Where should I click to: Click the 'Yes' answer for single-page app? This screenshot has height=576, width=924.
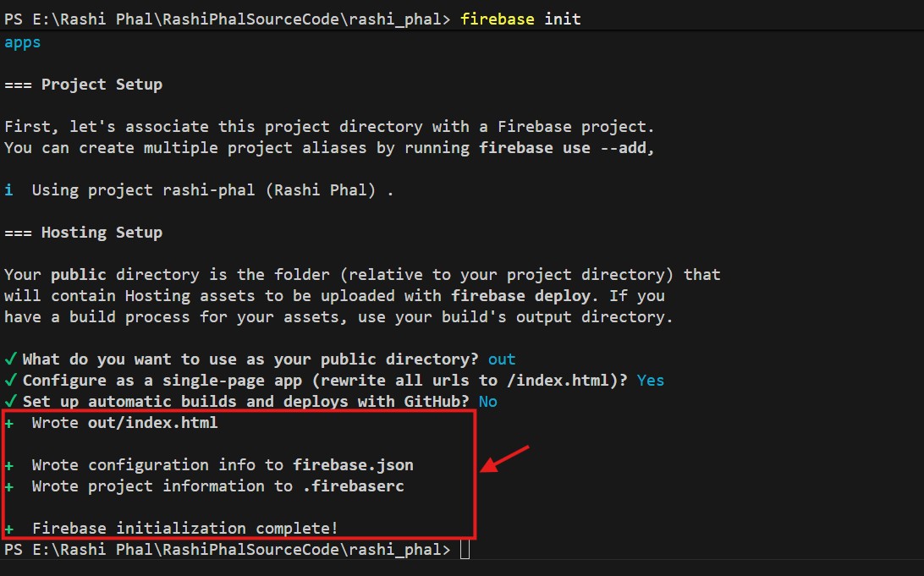(x=651, y=381)
